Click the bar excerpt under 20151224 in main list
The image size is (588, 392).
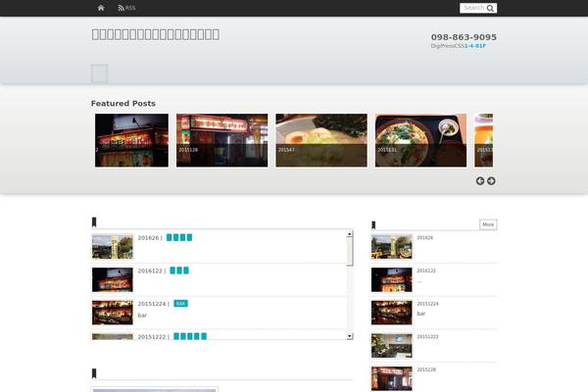point(142,316)
